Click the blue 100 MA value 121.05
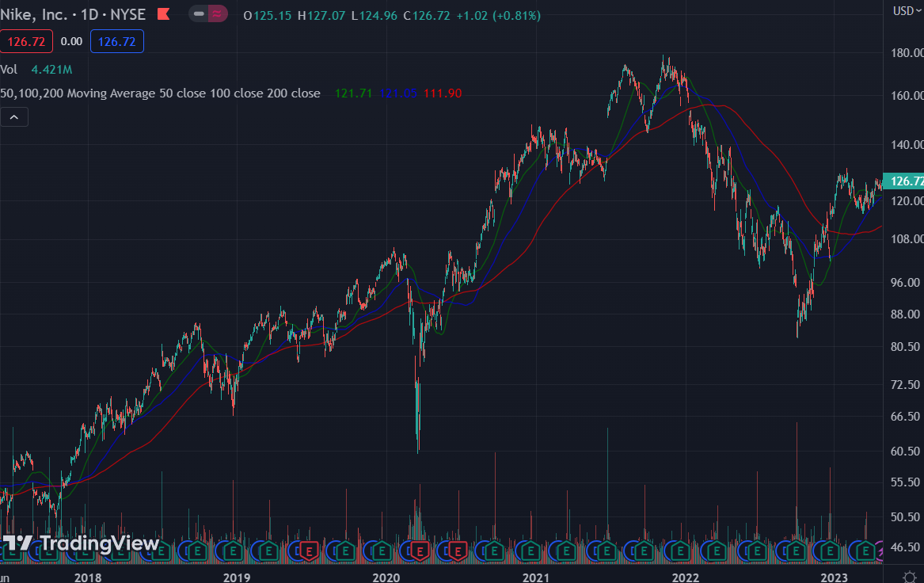Screen dimensions: 924x583 click(397, 93)
